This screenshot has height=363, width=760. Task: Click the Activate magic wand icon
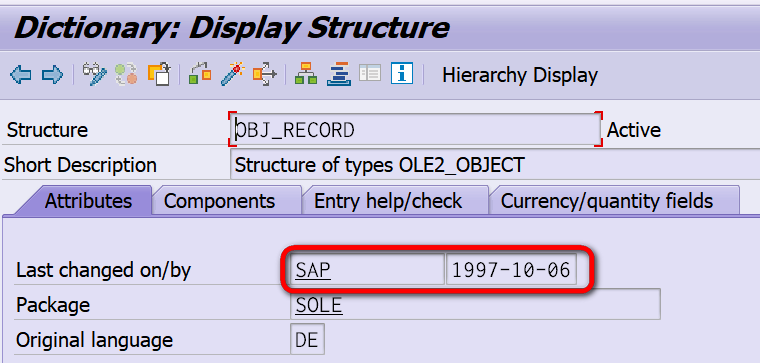pyautogui.click(x=232, y=74)
